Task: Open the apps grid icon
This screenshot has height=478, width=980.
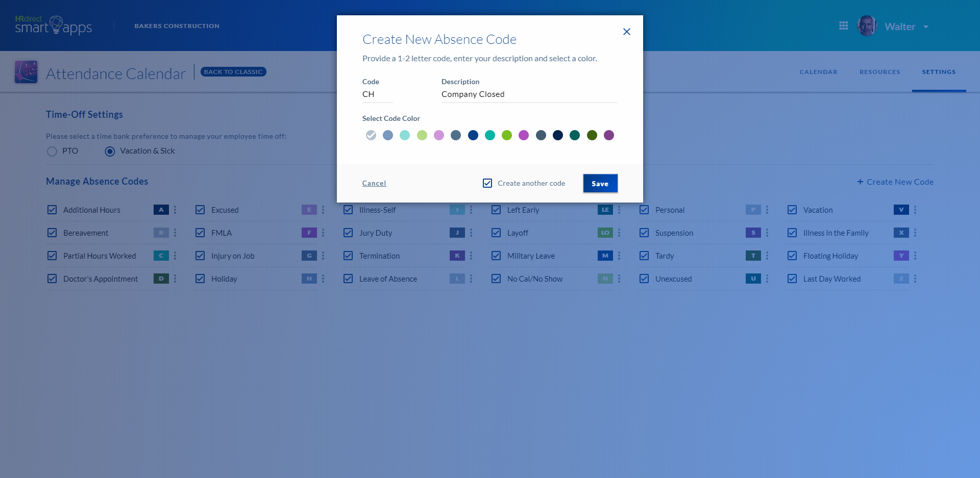Action: (844, 26)
